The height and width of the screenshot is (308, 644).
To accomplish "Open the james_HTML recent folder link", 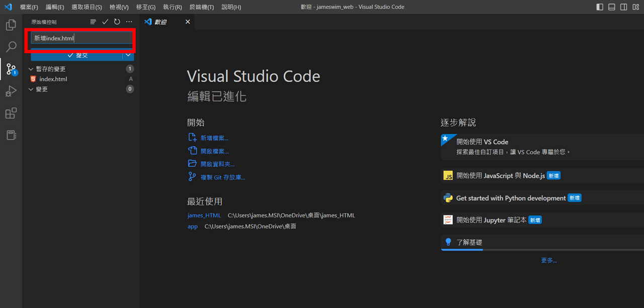I will tap(204, 215).
